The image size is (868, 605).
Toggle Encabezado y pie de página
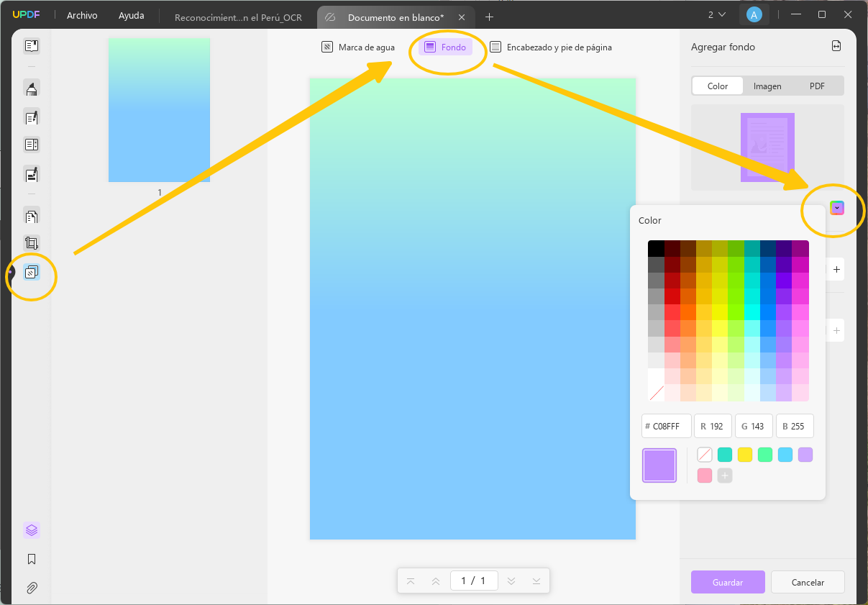coord(559,47)
